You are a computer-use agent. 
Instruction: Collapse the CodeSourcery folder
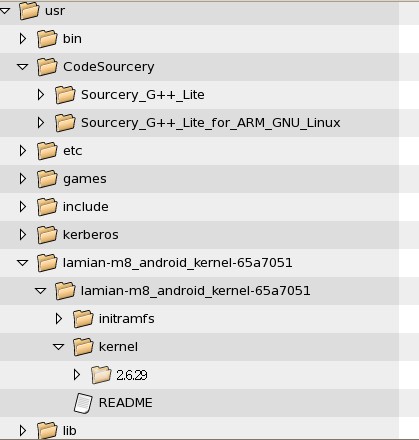pyautogui.click(x=23, y=67)
